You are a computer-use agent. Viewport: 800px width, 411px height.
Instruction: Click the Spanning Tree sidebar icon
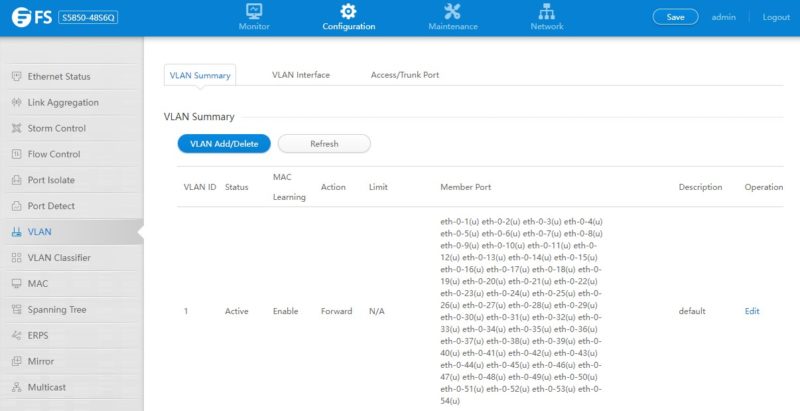(x=16, y=310)
